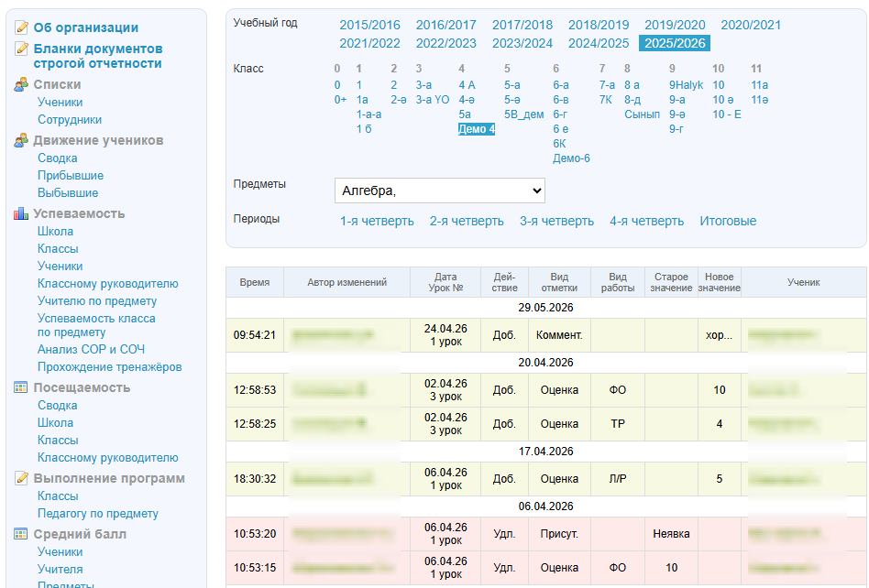Go to Сотрудники list
Viewport: 869px width, 588px height.
click(70, 120)
